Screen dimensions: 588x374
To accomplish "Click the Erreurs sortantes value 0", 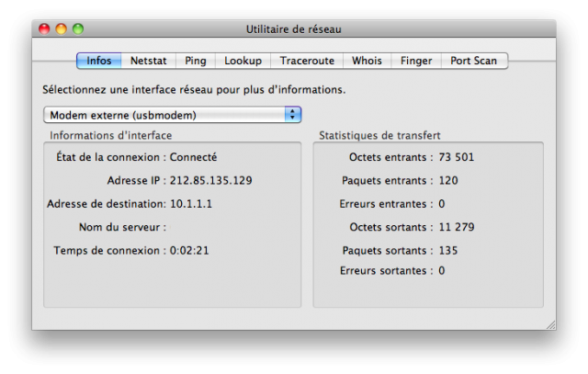I will [442, 270].
